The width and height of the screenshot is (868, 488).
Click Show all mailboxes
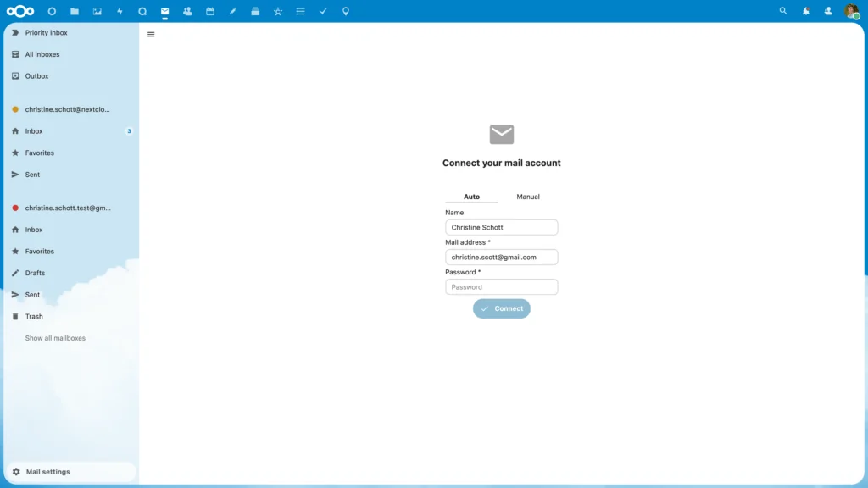pyautogui.click(x=55, y=338)
